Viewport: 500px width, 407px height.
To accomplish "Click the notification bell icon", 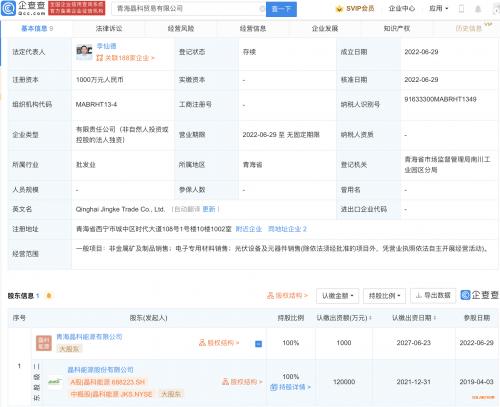I will [478, 9].
